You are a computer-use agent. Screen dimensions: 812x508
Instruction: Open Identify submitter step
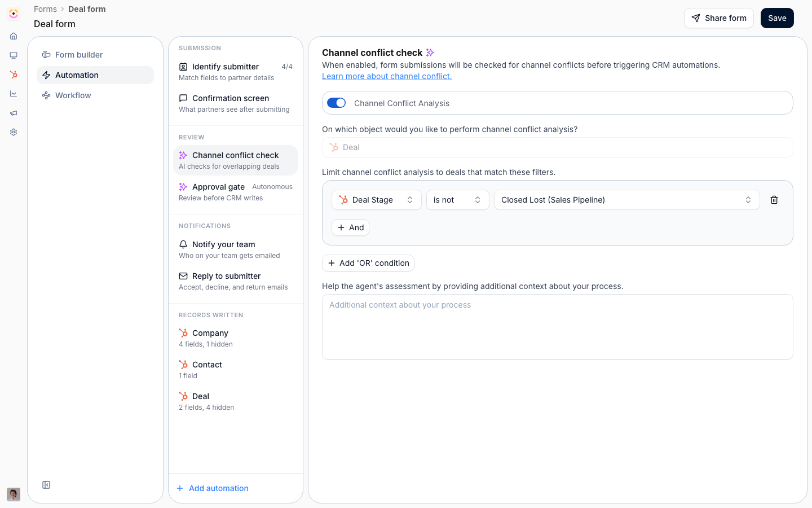(236, 72)
